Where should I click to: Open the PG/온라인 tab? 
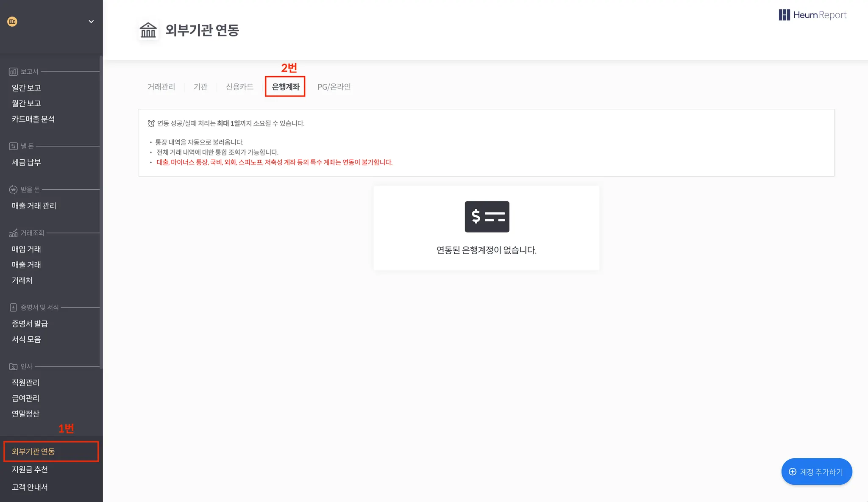click(x=334, y=87)
